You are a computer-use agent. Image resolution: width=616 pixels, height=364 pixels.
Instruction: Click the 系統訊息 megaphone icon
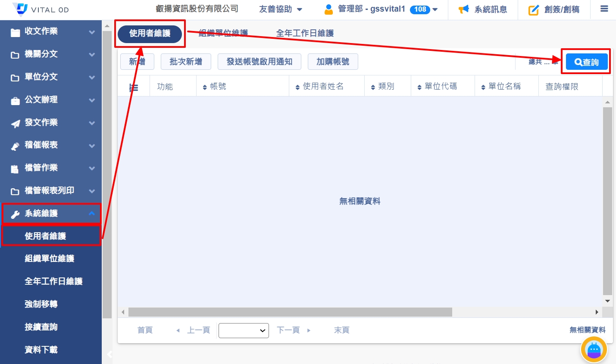coord(463,9)
